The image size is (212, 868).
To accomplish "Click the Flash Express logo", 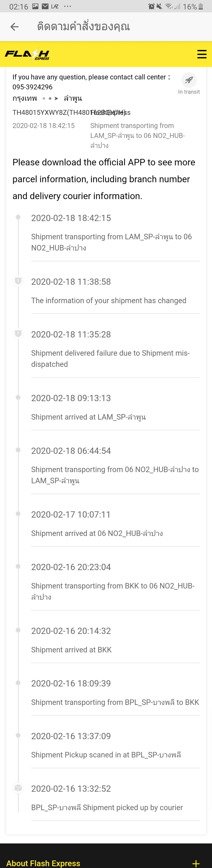I will coord(27,54).
